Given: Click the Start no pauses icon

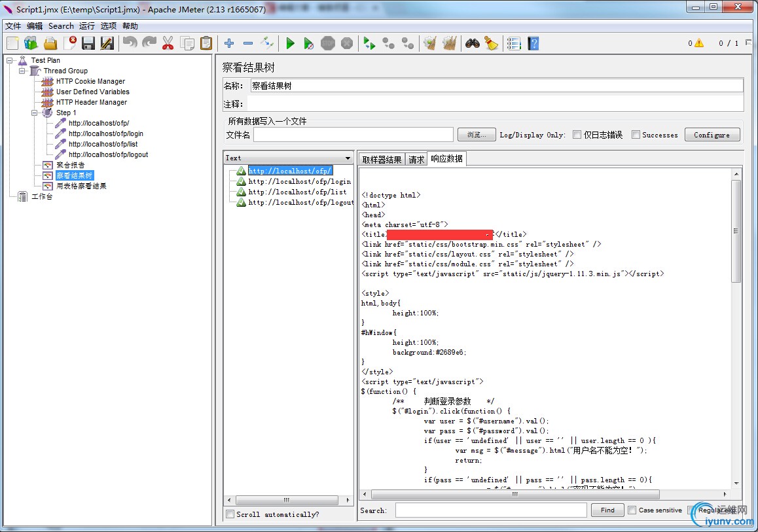Looking at the screenshot, I should point(308,43).
